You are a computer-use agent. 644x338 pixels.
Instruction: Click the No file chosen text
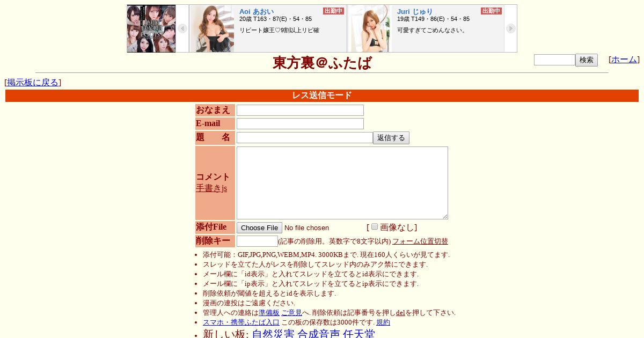coord(306,228)
